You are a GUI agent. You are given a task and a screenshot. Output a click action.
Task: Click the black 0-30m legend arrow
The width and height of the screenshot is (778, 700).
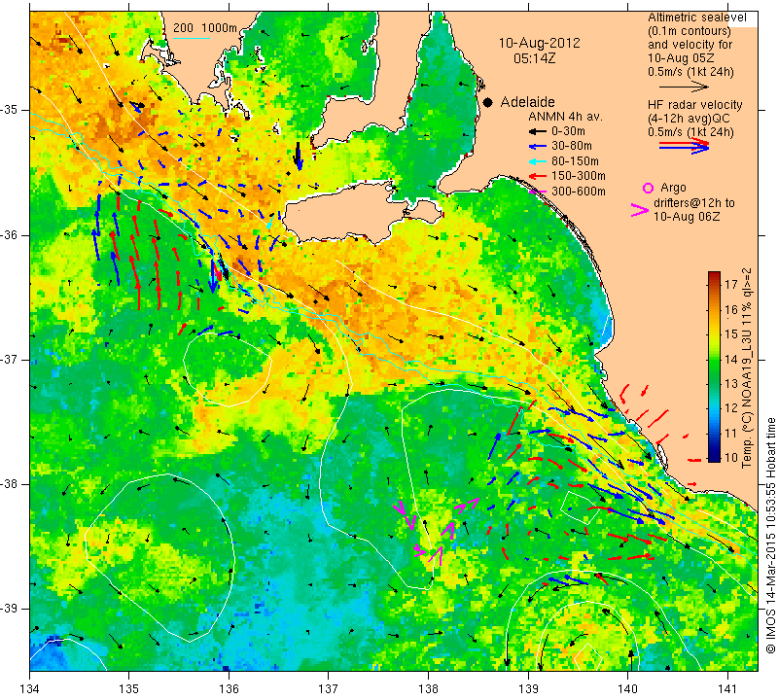[x=537, y=132]
